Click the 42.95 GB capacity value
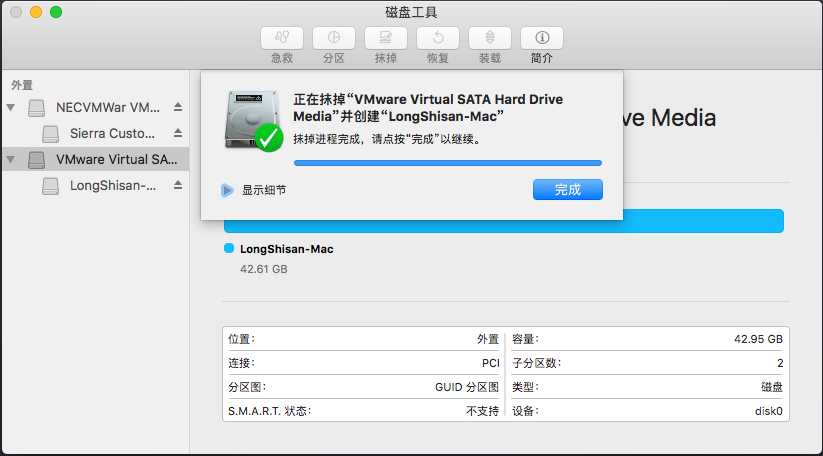This screenshot has width=823, height=456. click(x=758, y=339)
